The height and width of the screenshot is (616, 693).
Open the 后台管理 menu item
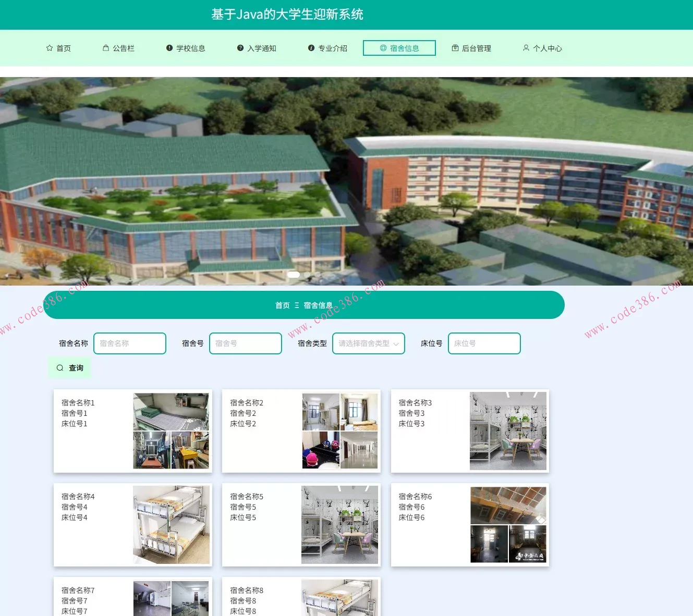[471, 48]
